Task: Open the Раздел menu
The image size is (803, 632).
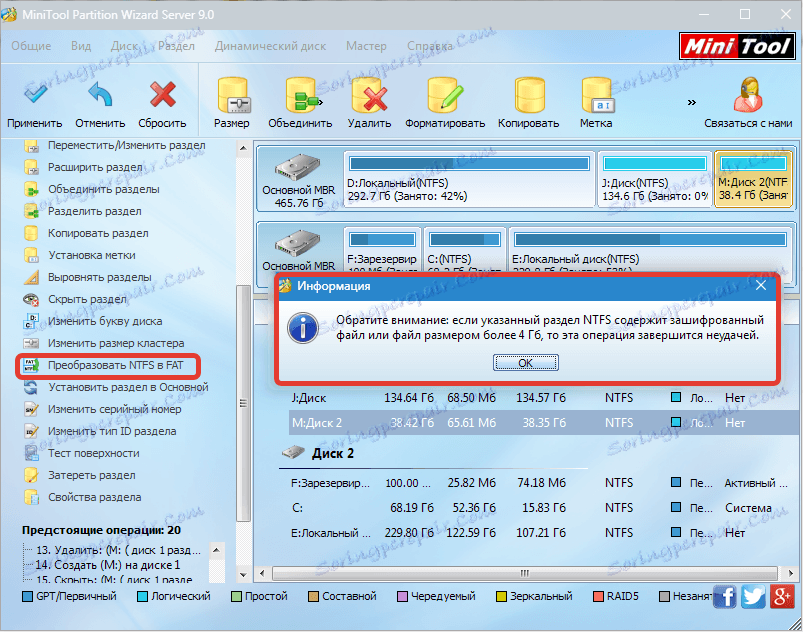Action: pos(176,46)
